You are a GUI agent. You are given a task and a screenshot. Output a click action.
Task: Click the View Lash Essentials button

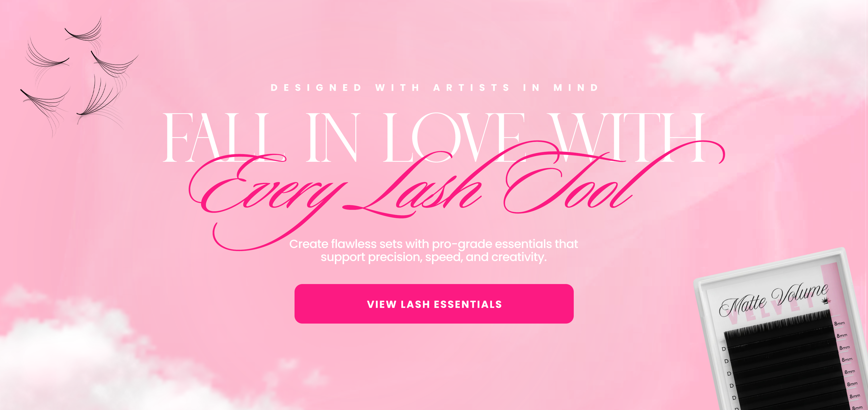434,304
